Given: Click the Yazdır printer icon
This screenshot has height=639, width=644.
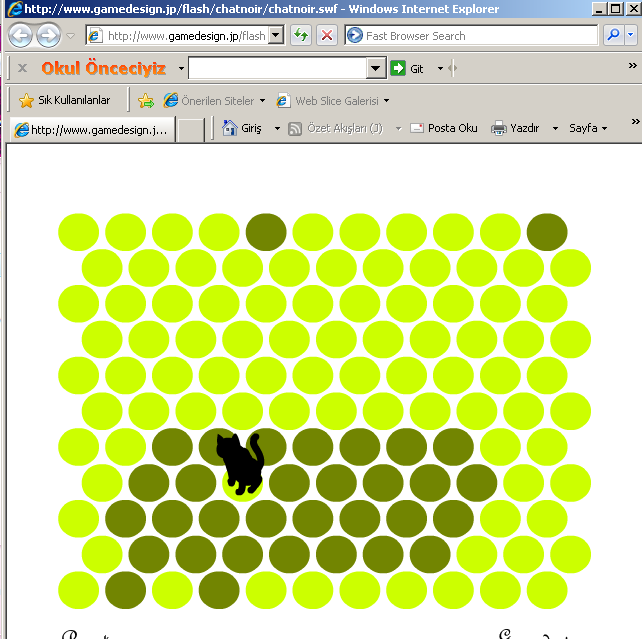Looking at the screenshot, I should point(499,128).
